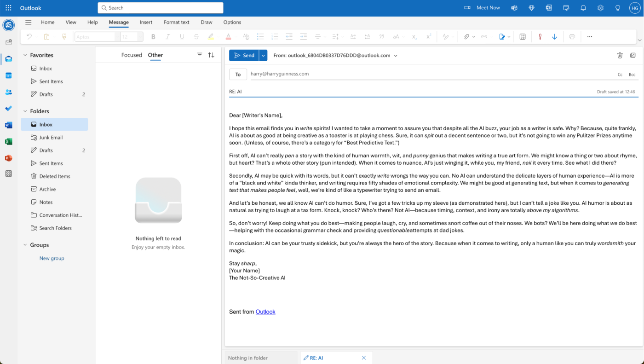Viewport: 644px width, 364px height.
Task: Toggle Superscript formatting
Action: tap(429, 37)
